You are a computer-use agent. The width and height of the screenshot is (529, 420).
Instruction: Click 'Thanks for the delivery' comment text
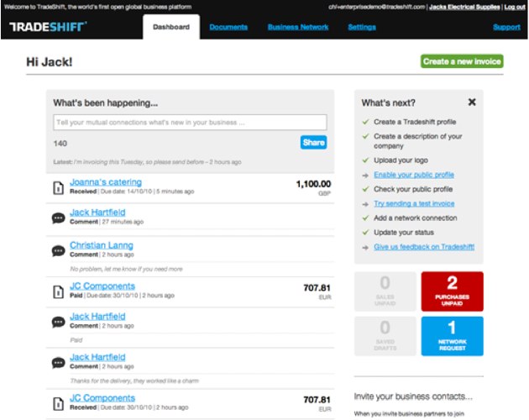[x=134, y=381]
